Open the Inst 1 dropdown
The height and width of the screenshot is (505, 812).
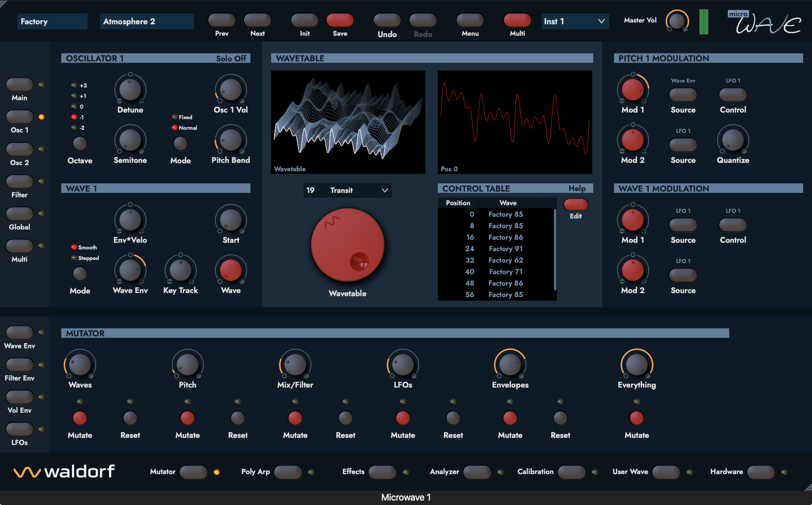point(575,21)
